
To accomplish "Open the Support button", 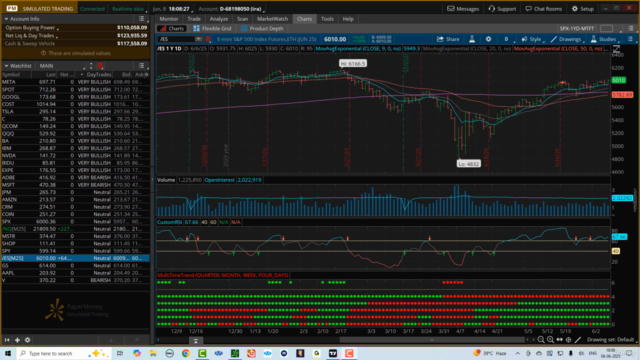I will point(502,9).
